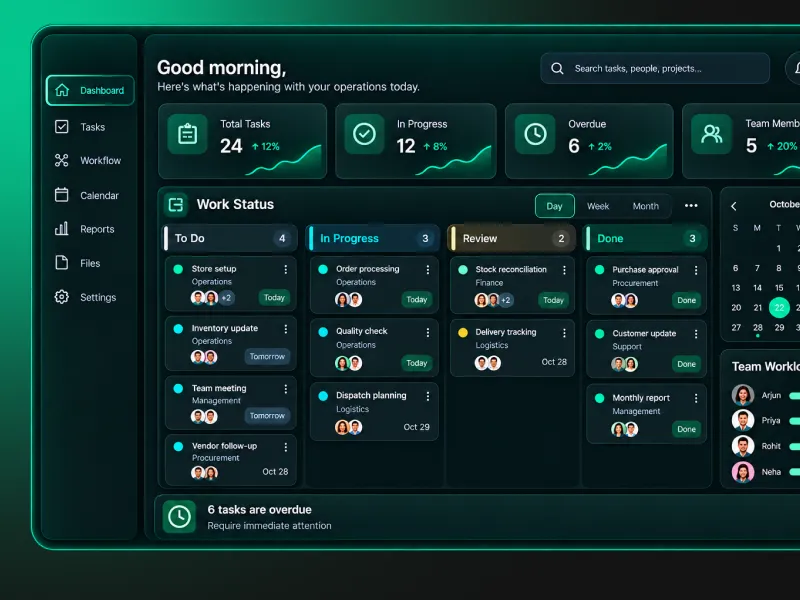This screenshot has height=600, width=800.
Task: Click the +2 assignees on Stock reconciliation
Action: (x=506, y=300)
